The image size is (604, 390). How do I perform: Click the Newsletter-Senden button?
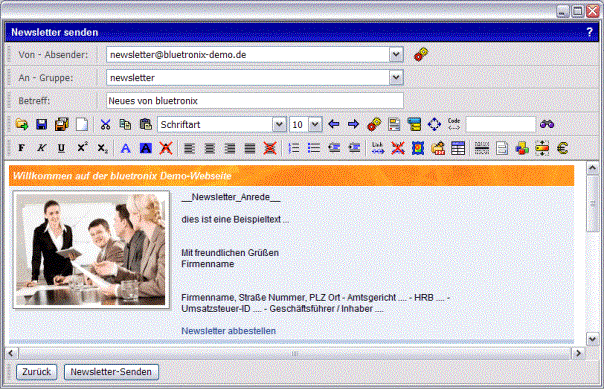pos(111,372)
